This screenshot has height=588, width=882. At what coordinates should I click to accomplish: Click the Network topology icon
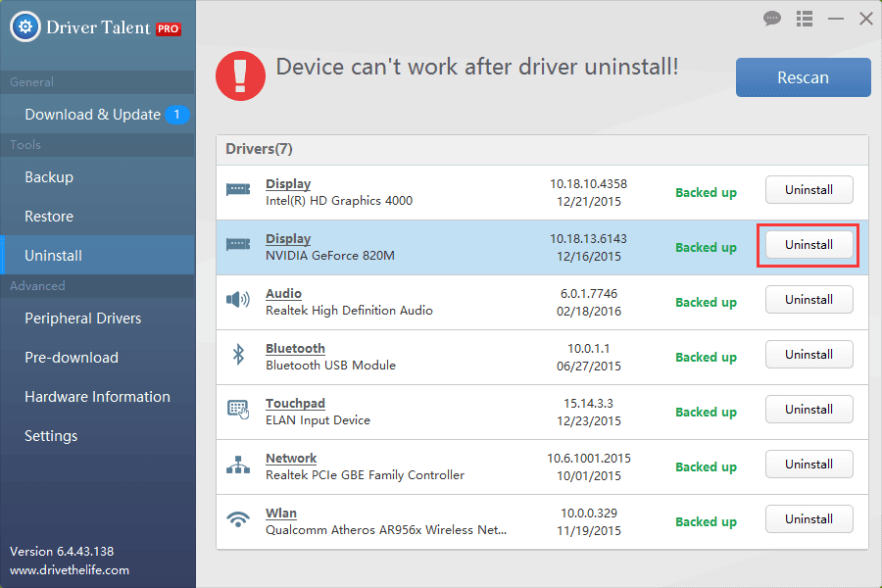[x=238, y=465]
